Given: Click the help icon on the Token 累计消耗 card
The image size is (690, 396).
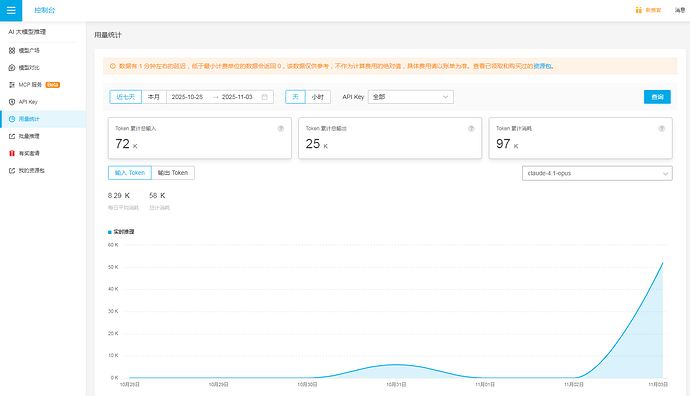Looking at the screenshot, I should coord(661,129).
